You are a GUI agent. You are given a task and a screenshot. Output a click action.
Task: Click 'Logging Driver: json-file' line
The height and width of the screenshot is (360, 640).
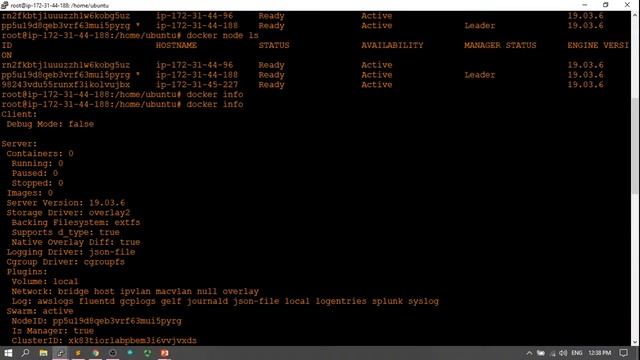click(71, 252)
